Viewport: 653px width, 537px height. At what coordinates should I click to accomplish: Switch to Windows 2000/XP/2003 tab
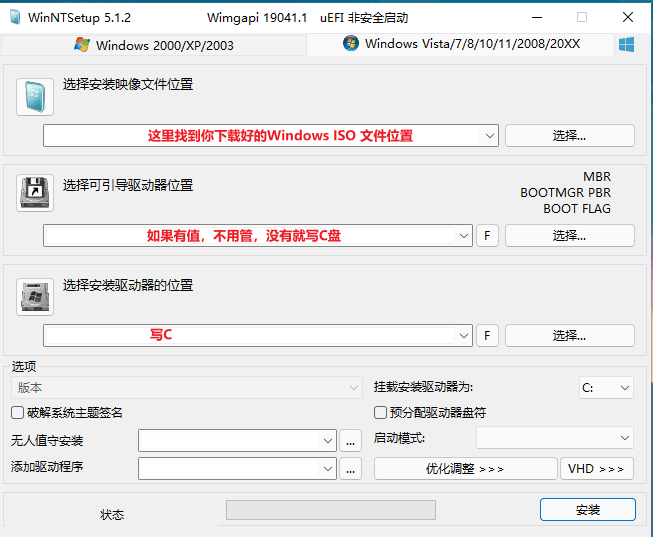[154, 45]
